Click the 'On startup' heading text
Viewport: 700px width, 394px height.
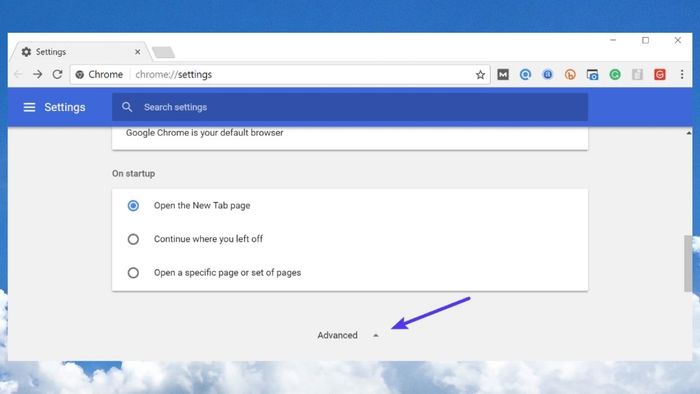click(133, 174)
